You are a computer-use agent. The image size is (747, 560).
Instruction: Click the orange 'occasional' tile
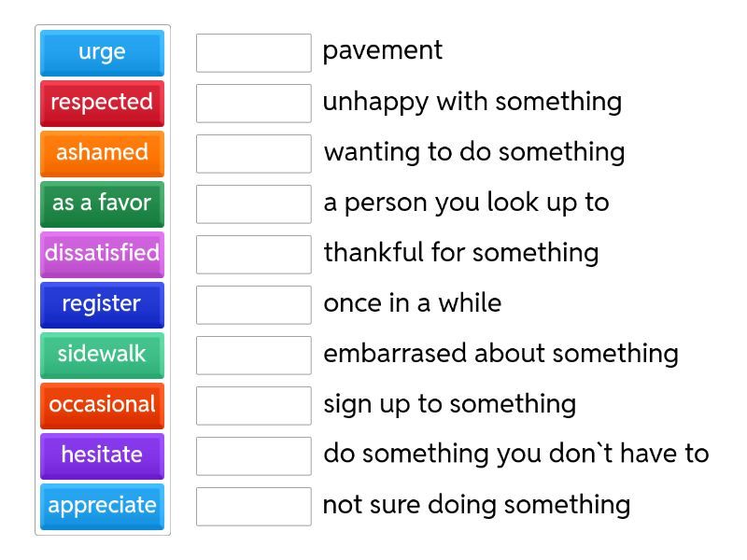[102, 405]
